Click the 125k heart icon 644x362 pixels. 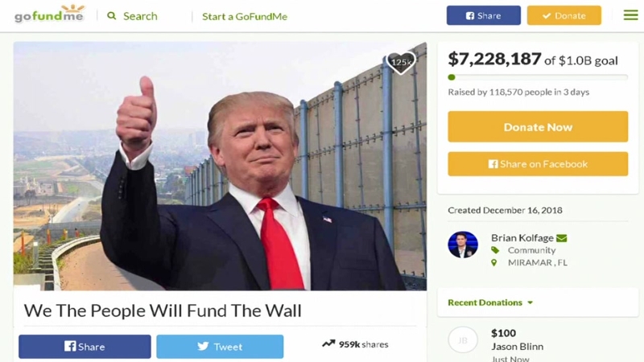[401, 63]
